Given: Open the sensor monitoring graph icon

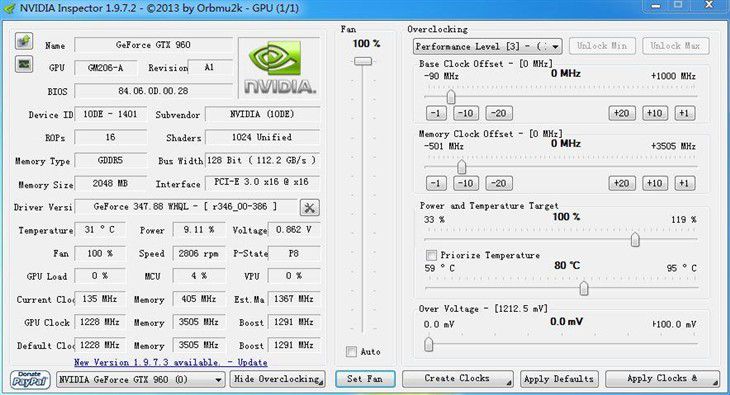Looking at the screenshot, I should pyautogui.click(x=24, y=64).
